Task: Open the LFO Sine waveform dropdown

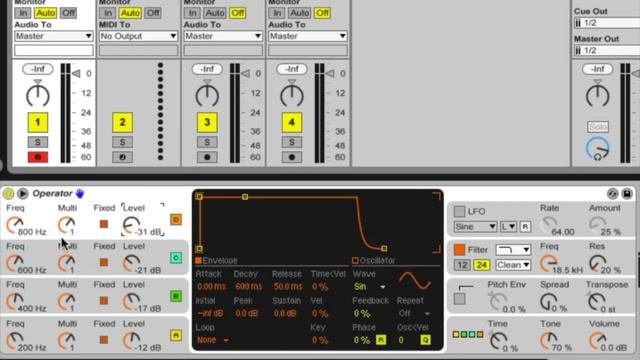Action: (x=475, y=227)
